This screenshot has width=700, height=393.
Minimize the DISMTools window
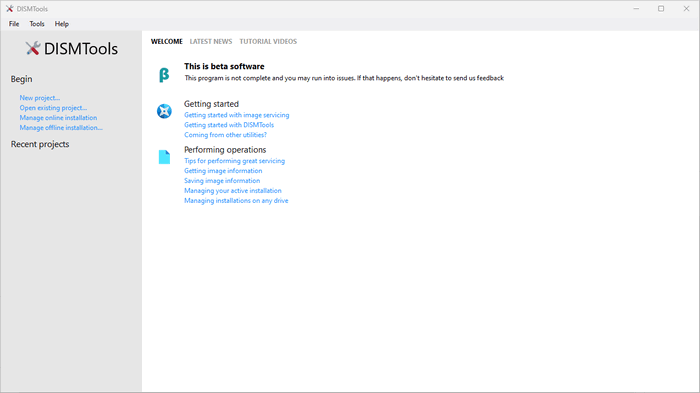(636, 8)
